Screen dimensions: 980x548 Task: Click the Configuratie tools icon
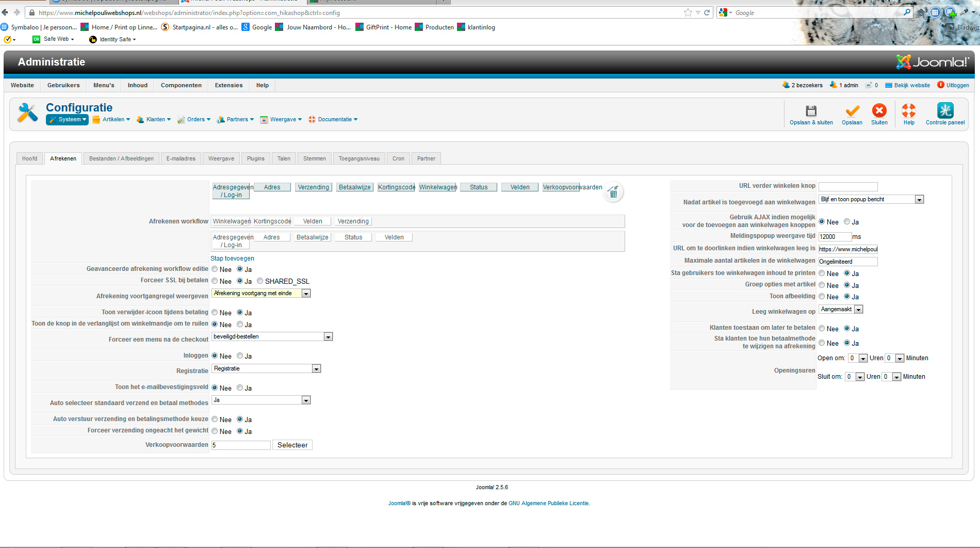click(28, 112)
